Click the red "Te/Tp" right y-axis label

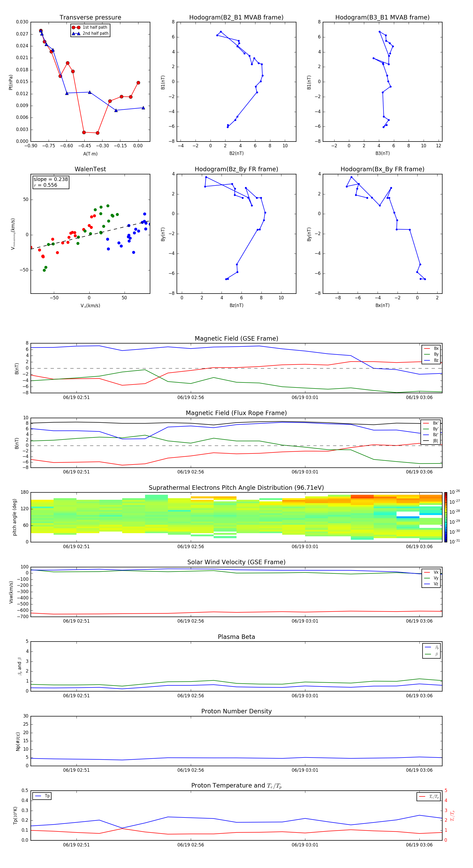453,815
